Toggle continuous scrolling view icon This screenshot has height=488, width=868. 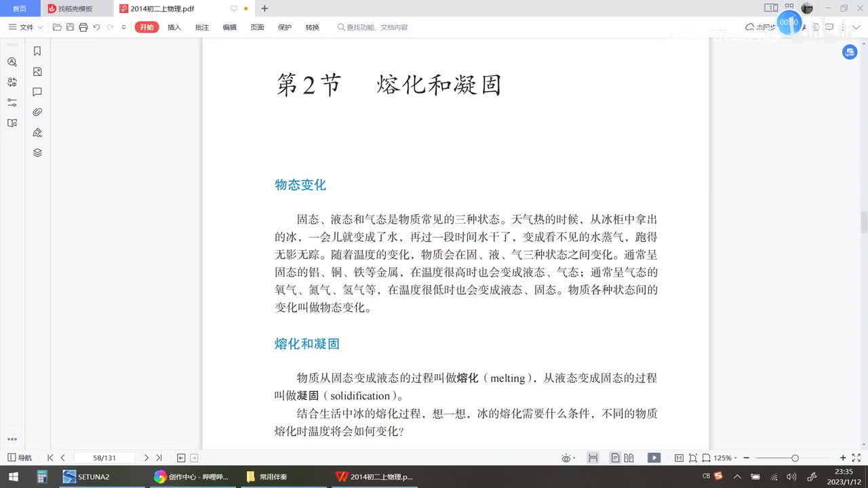(x=593, y=458)
